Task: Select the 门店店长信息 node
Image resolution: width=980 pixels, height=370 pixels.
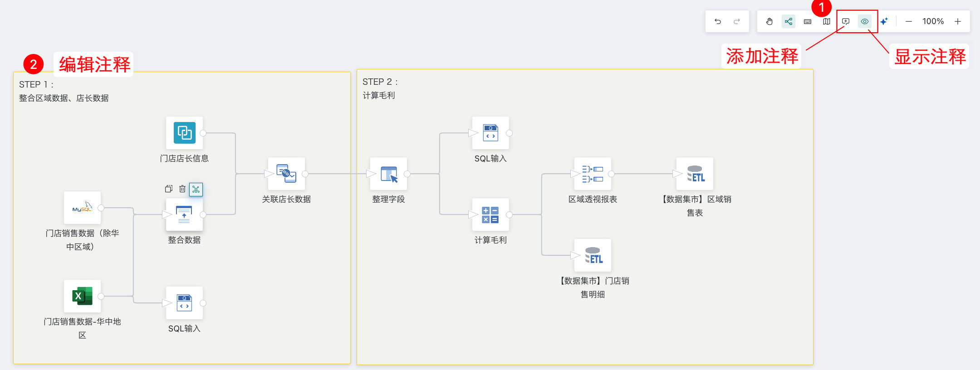Action: click(184, 133)
